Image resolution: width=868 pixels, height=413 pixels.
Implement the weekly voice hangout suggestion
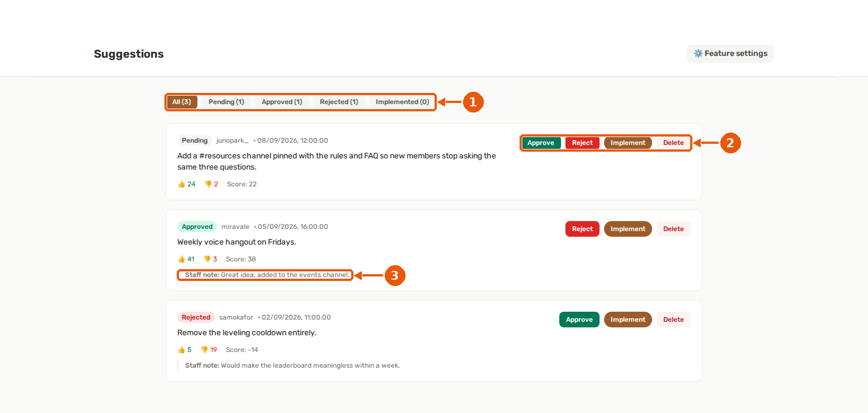click(628, 229)
